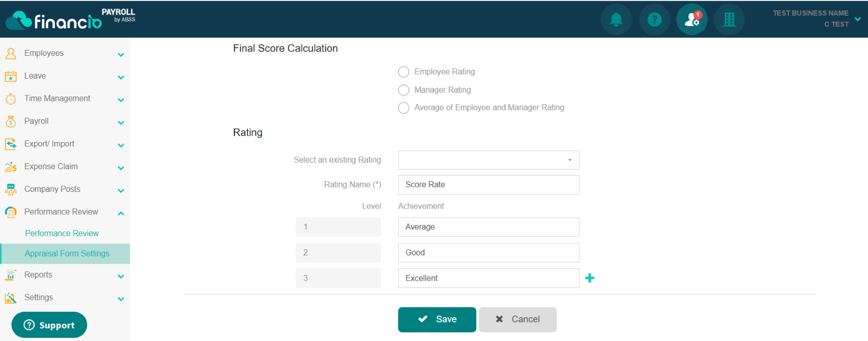Click the TEST BUSINESS NAME account label
Image resolution: width=868 pixels, height=341 pixels.
tap(810, 13)
